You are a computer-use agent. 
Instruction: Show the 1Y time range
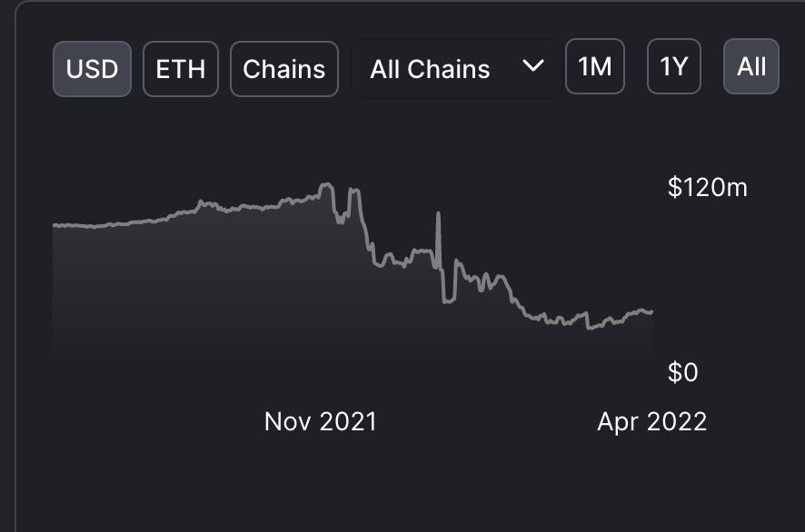pyautogui.click(x=673, y=66)
